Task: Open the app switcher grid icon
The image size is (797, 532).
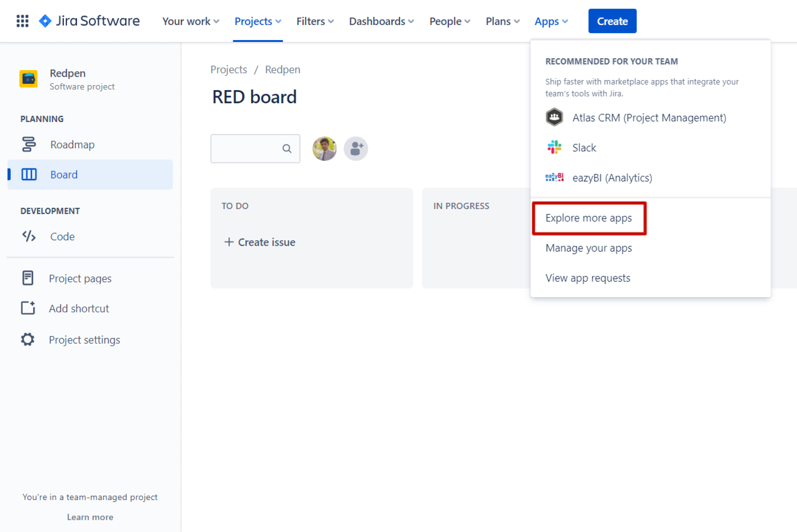Action: point(22,21)
